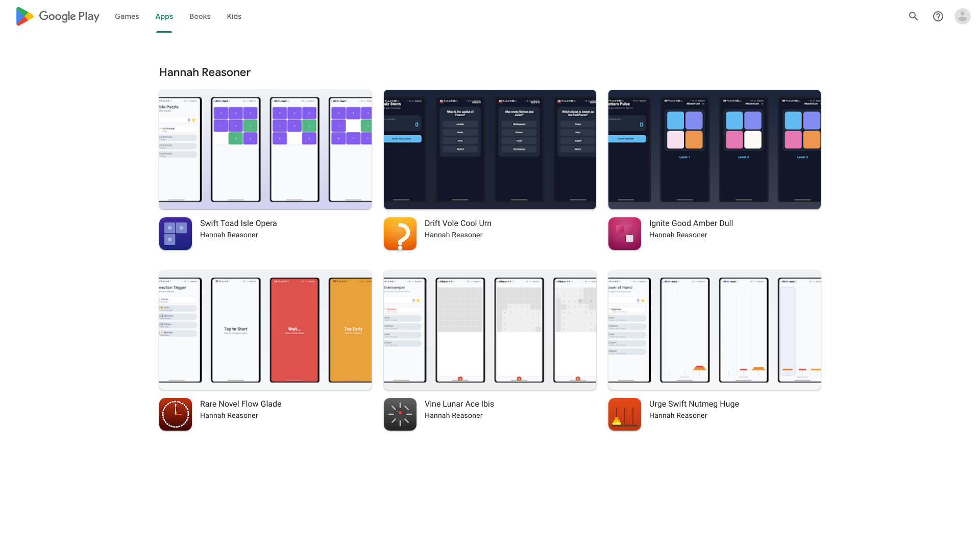This screenshot has width=980, height=551.
Task: View Tower of Hanoi screenshots preview
Action: click(715, 330)
